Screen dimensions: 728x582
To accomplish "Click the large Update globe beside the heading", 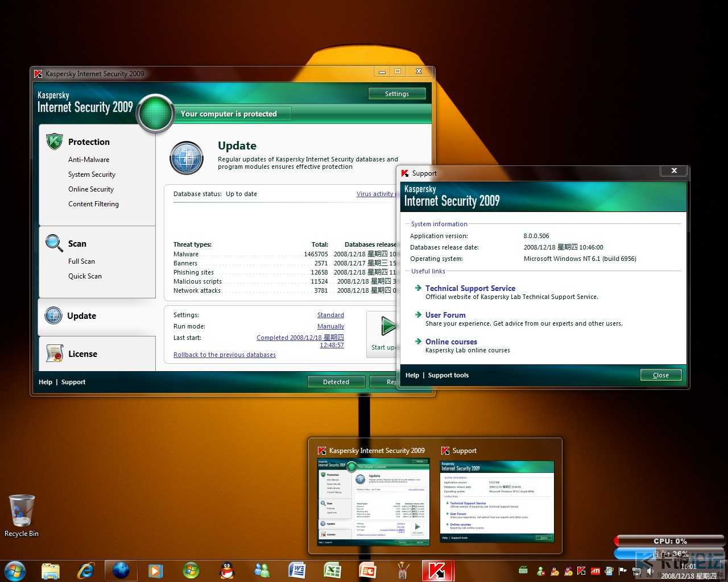I will [187, 158].
